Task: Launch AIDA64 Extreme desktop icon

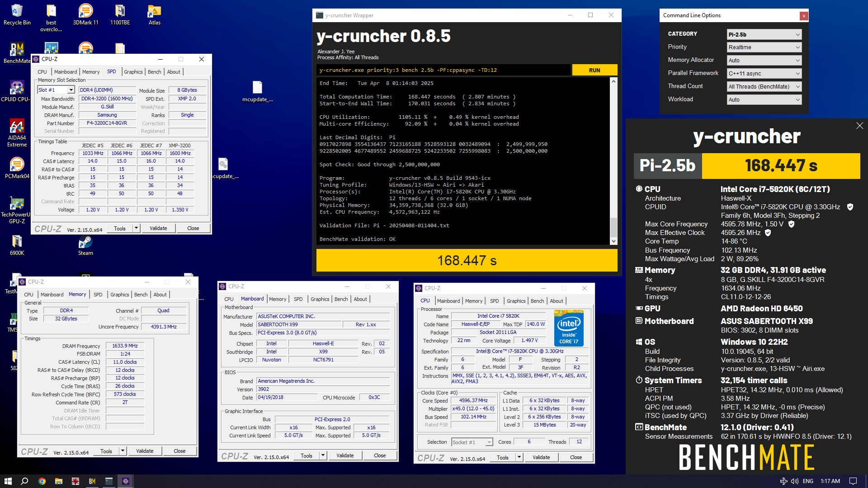Action: pyautogui.click(x=17, y=133)
